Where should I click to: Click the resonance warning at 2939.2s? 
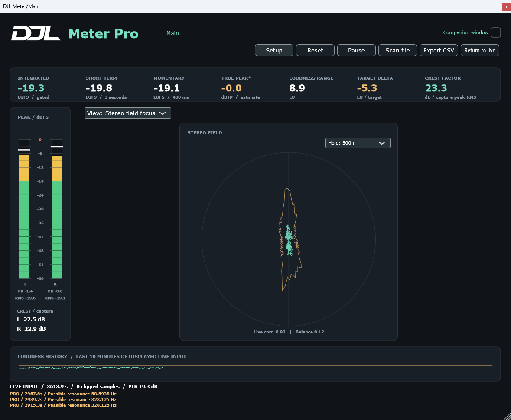click(x=63, y=400)
